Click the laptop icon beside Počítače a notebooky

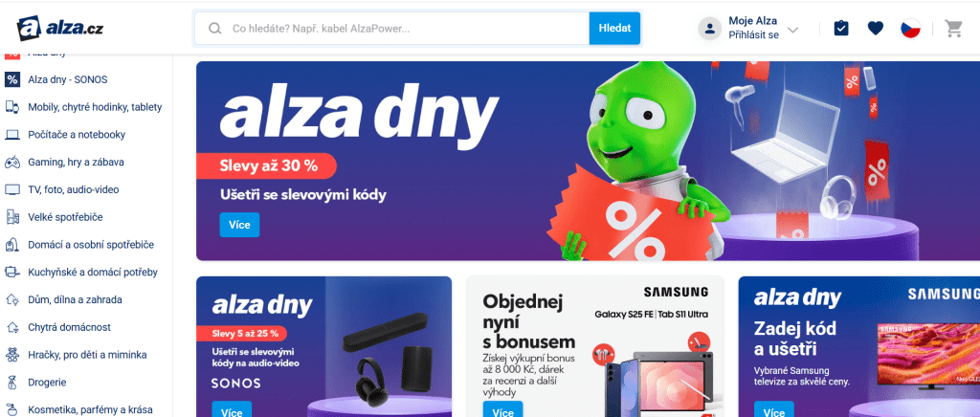[12, 135]
